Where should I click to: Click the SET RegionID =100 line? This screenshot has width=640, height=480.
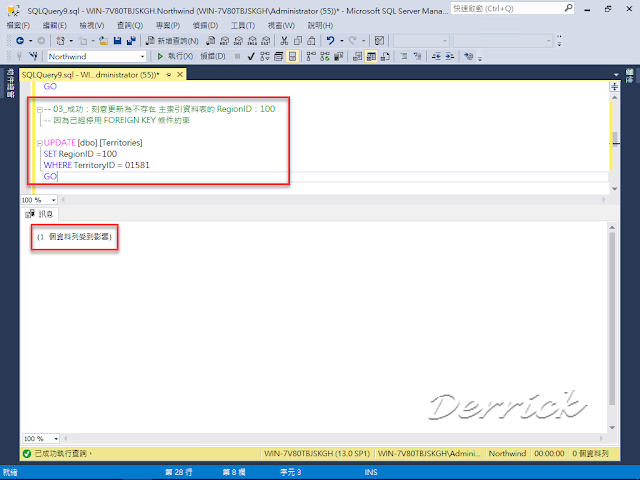point(80,154)
